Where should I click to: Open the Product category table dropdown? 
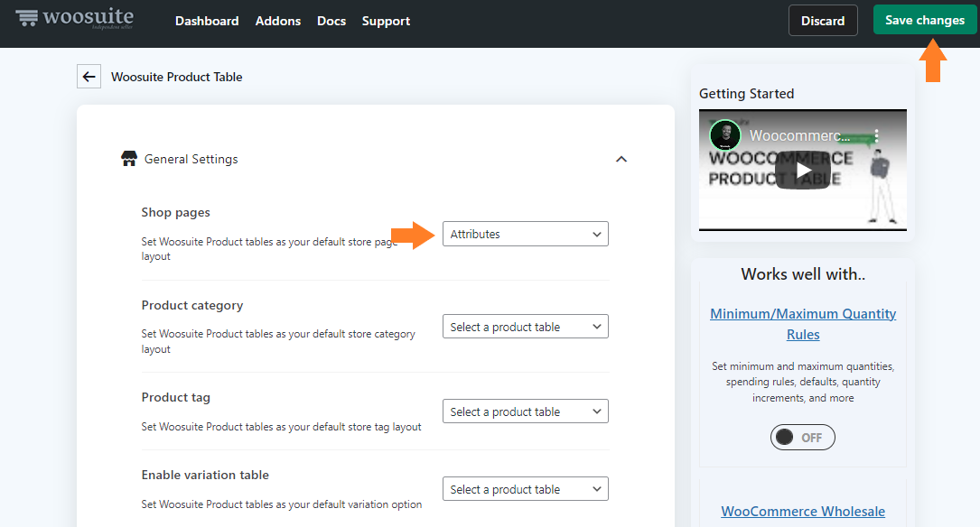[525, 327]
